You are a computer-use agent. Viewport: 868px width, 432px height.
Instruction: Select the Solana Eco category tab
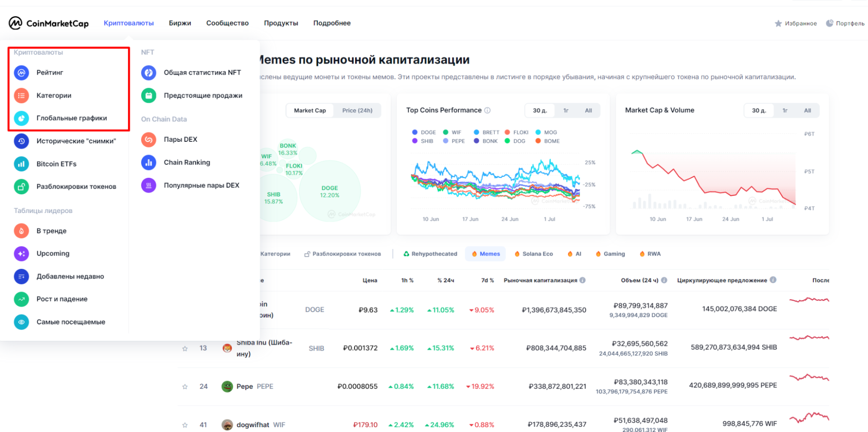tap(534, 254)
